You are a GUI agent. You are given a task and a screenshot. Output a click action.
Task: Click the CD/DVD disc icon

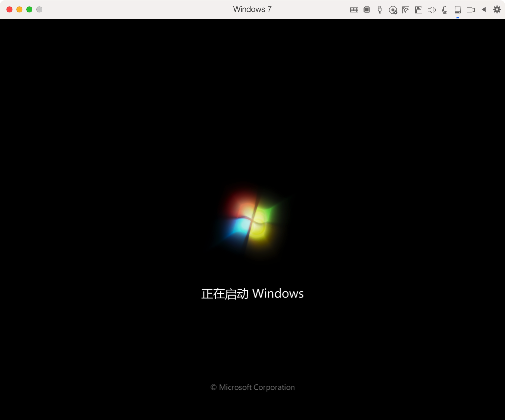[393, 10]
